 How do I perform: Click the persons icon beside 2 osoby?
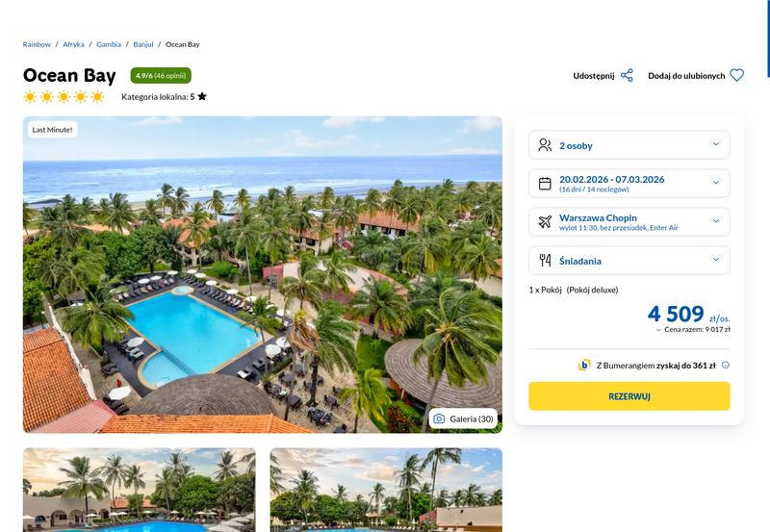coord(545,145)
